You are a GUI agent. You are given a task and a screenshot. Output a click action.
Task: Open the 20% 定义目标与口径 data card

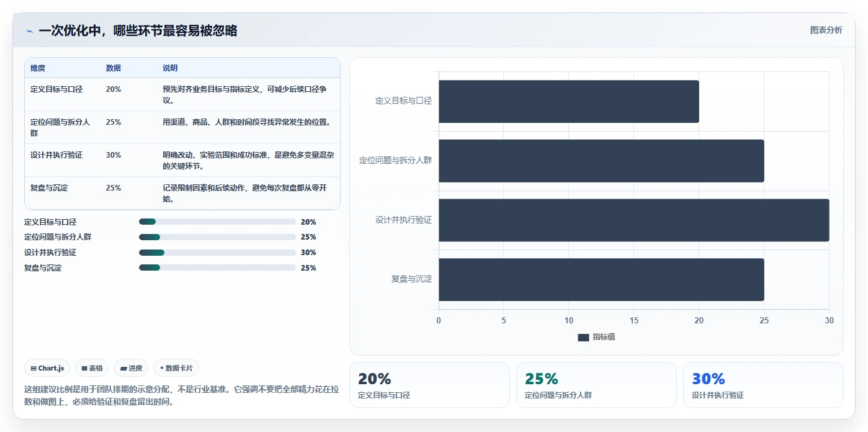(x=429, y=385)
